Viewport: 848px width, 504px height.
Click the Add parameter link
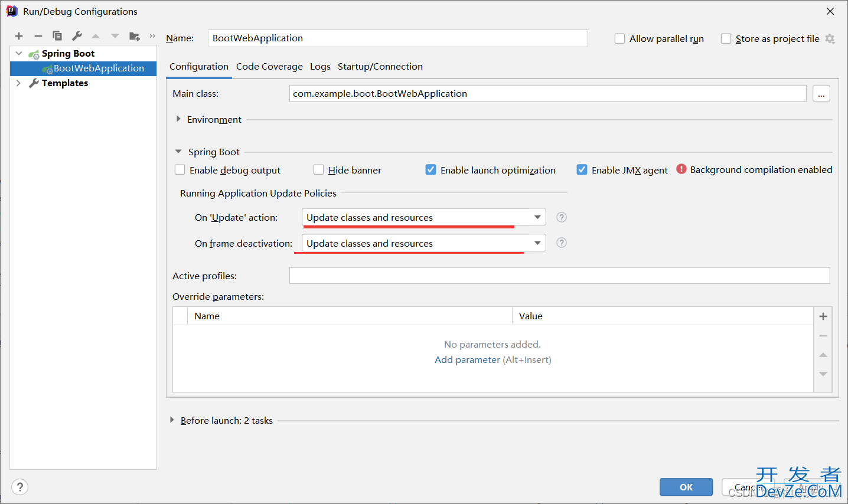tap(467, 360)
